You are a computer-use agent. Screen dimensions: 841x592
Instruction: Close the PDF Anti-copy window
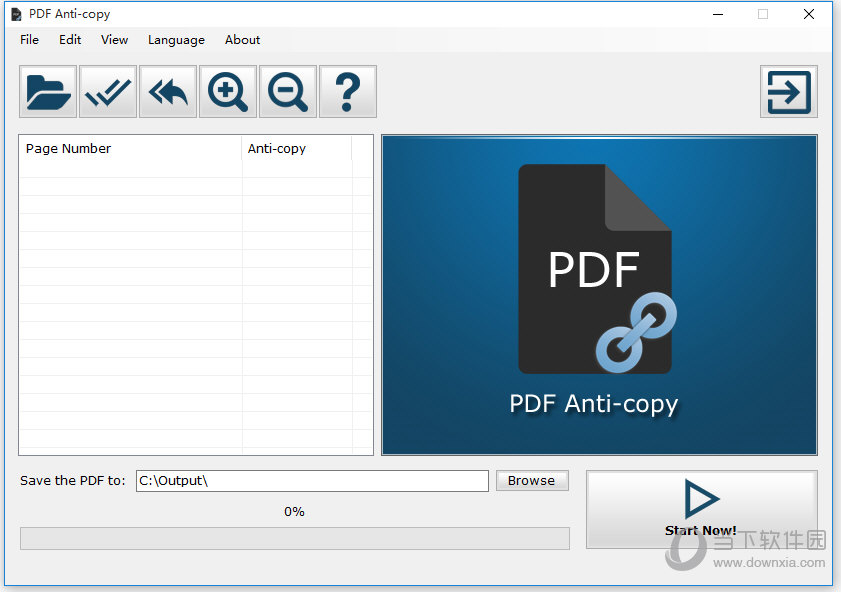click(809, 14)
